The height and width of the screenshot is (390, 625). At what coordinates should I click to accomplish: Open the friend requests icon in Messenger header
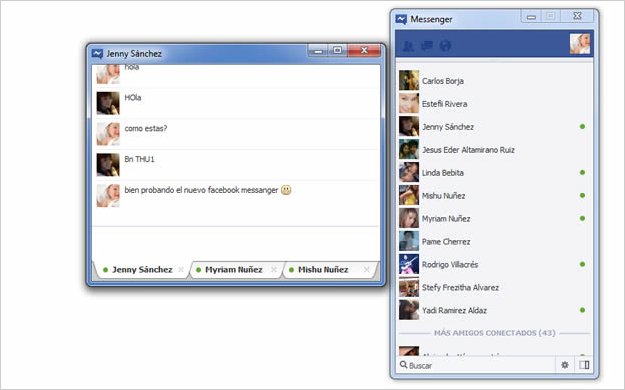(408, 46)
